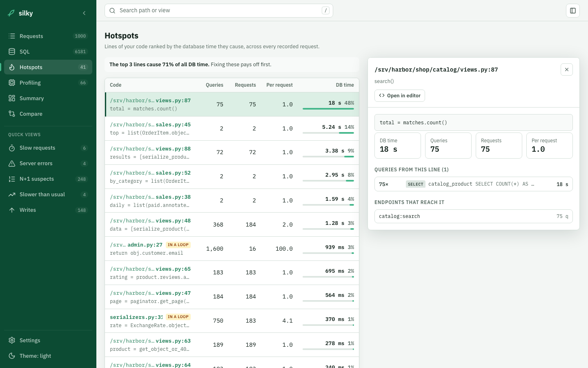Switch theme via Theme: light
The height and width of the screenshot is (368, 588).
[x=48, y=356]
